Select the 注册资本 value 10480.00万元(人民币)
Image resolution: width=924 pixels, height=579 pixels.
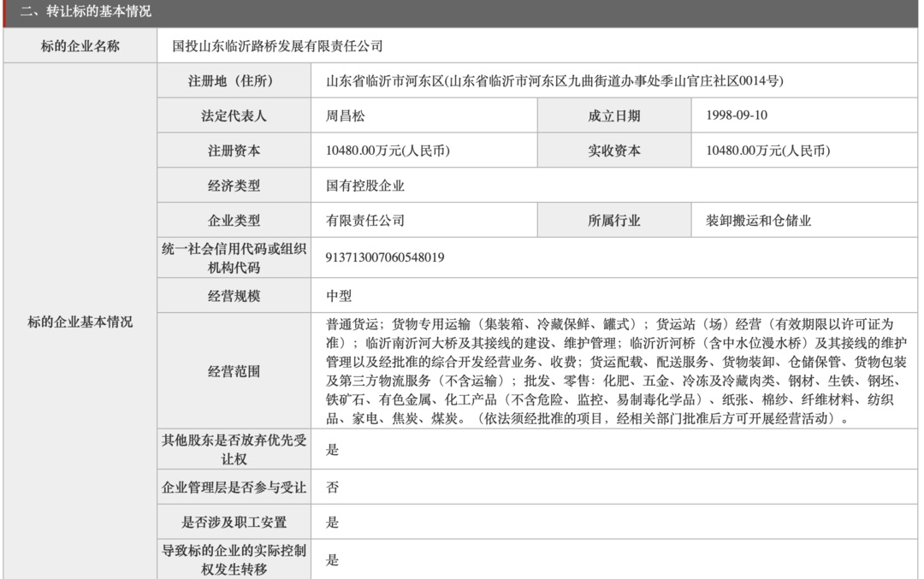(x=388, y=151)
